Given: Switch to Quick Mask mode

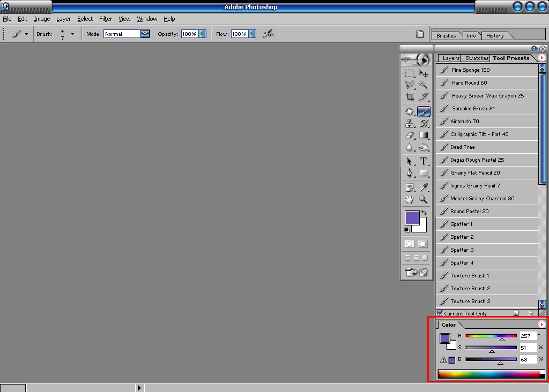Looking at the screenshot, I should pyautogui.click(x=422, y=244).
